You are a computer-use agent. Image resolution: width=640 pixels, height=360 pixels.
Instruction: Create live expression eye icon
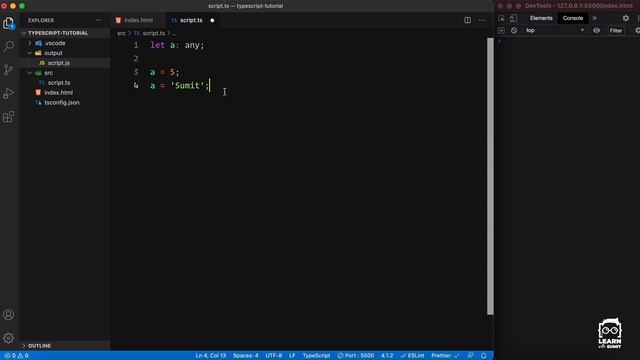(x=596, y=31)
